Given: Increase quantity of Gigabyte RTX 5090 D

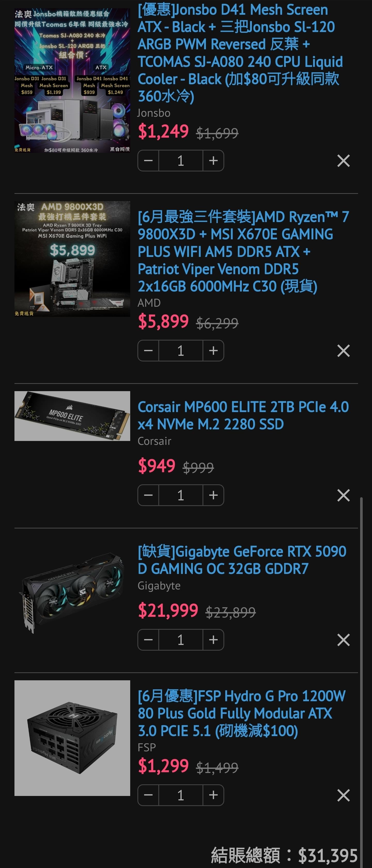Looking at the screenshot, I should click(x=213, y=640).
